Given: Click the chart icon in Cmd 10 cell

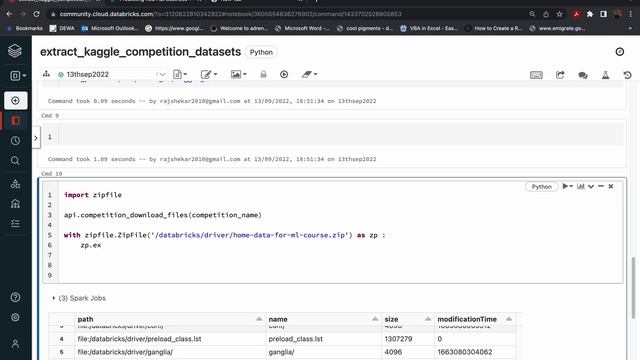Looking at the screenshot, I should 580,186.
